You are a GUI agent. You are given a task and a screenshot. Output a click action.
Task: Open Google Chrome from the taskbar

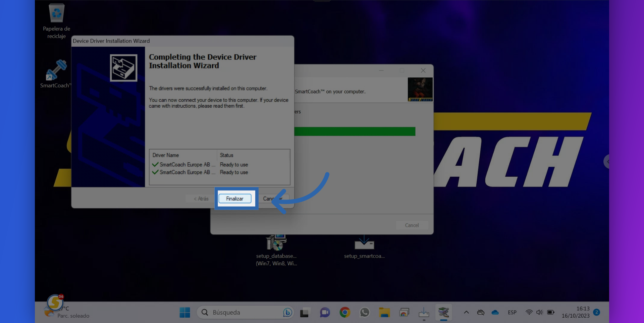pyautogui.click(x=344, y=312)
